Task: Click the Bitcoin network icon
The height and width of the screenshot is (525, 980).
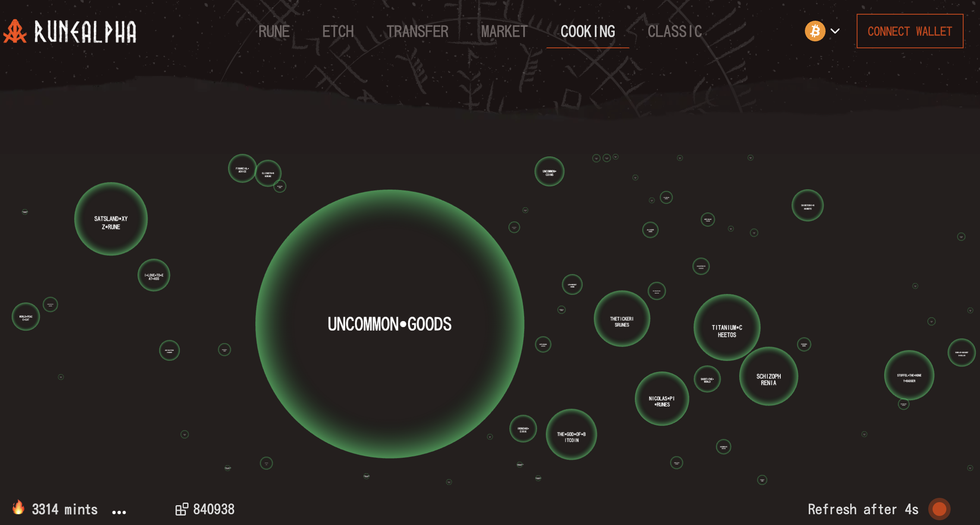Action: pyautogui.click(x=815, y=31)
